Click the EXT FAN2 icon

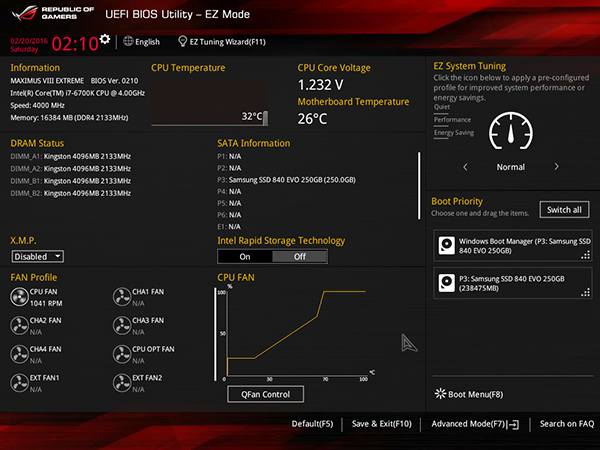(122, 383)
